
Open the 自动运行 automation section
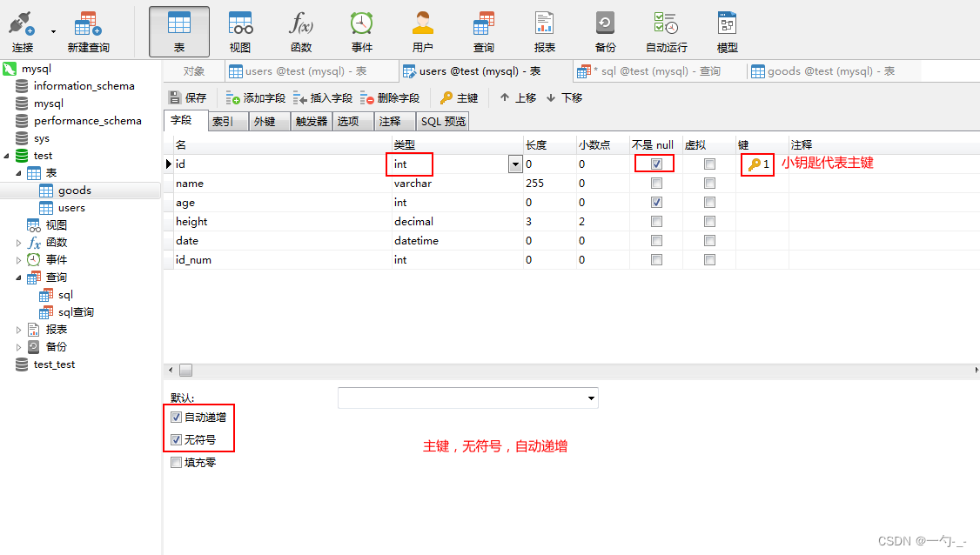[667, 31]
